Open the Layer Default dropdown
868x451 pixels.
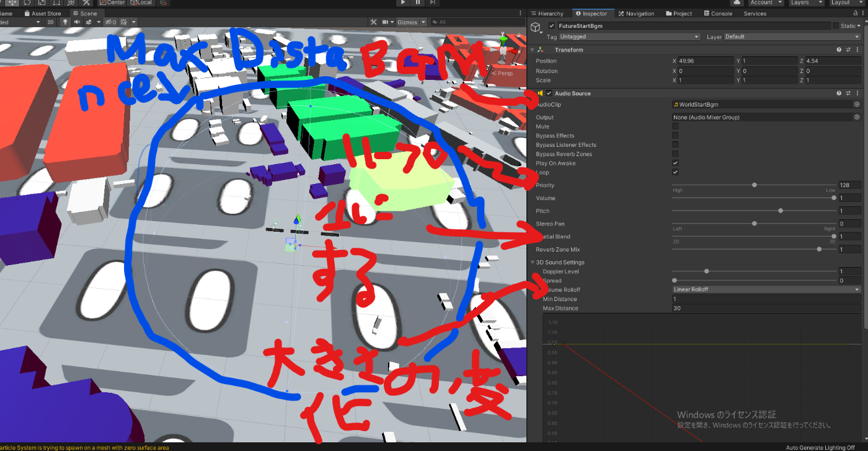click(x=792, y=37)
